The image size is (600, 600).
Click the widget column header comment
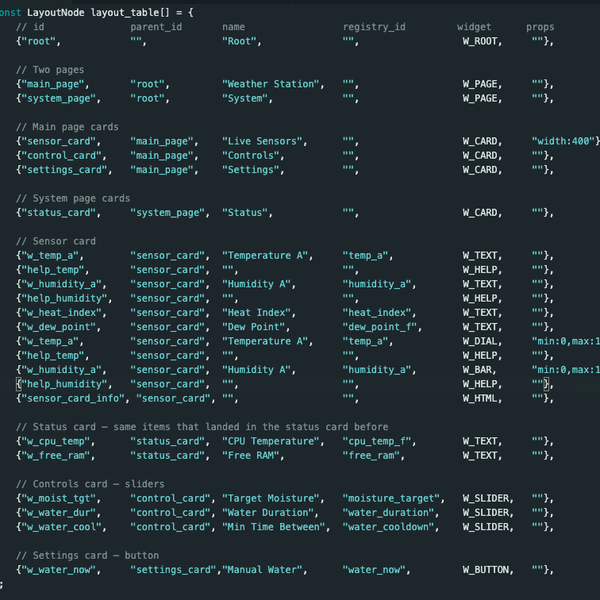(474, 27)
